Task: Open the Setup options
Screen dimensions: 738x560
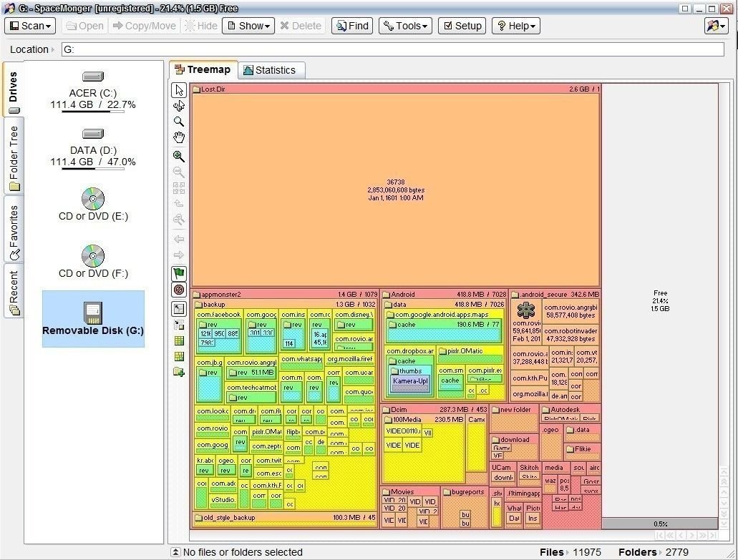Action: [462, 26]
